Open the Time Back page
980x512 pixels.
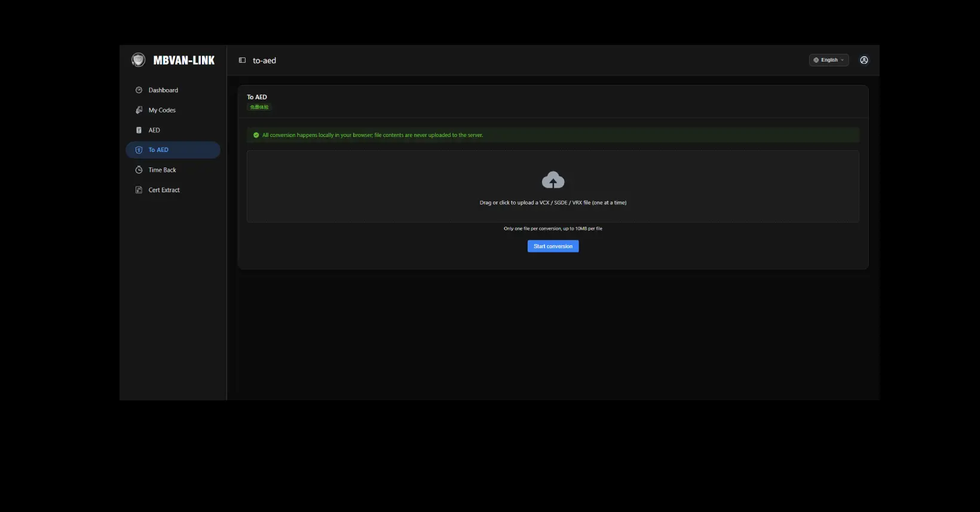click(173, 170)
